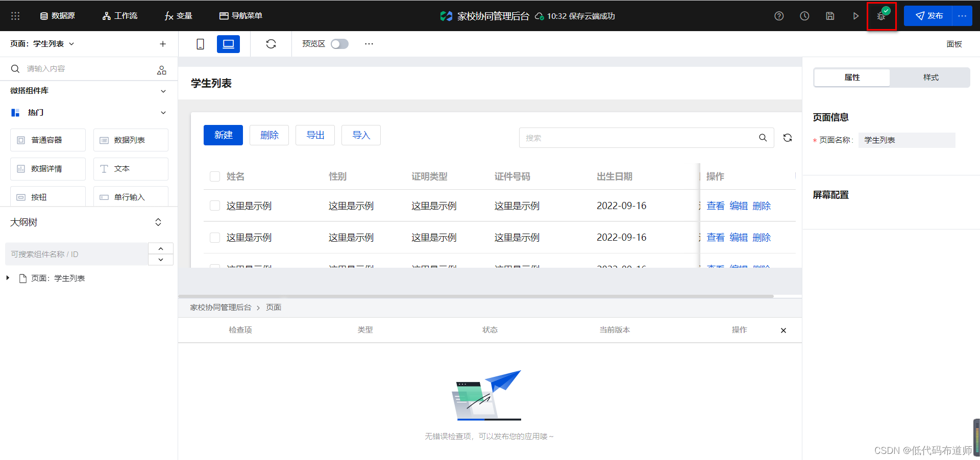Add a new page with plus icon

163,44
